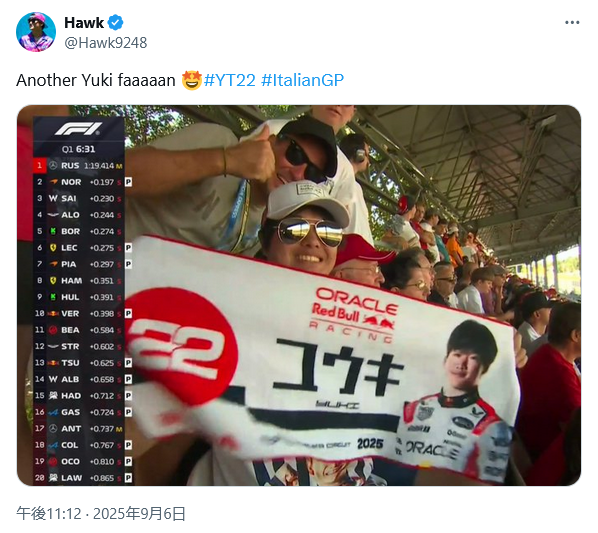Viewport: 598px width, 533px height.
Task: Click the ユウキ katakana text on the towel
Action: pos(338,366)
